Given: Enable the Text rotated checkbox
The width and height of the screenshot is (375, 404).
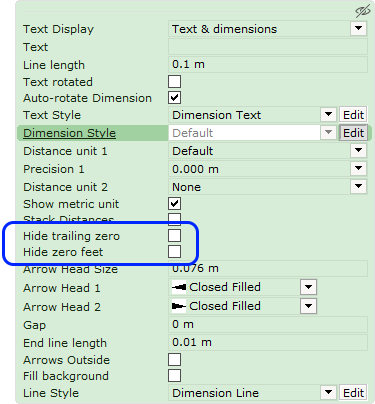Looking at the screenshot, I should tap(175, 82).
